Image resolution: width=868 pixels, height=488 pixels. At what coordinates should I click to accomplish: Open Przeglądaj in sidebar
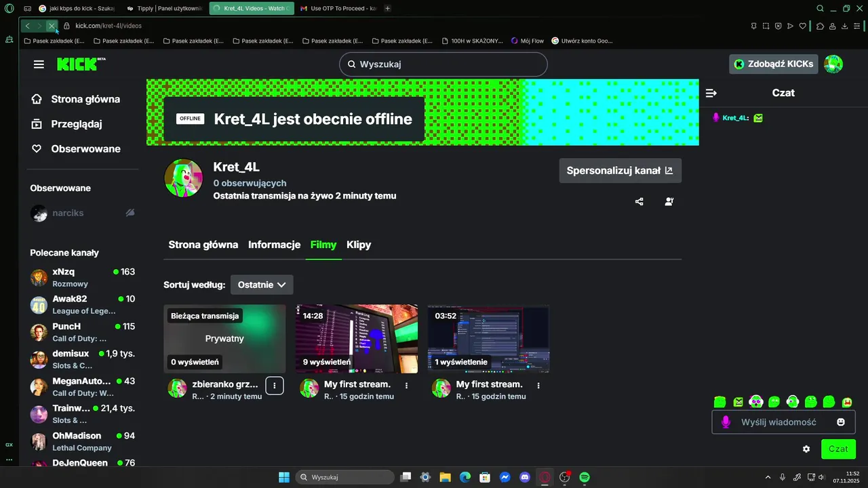pos(66,124)
